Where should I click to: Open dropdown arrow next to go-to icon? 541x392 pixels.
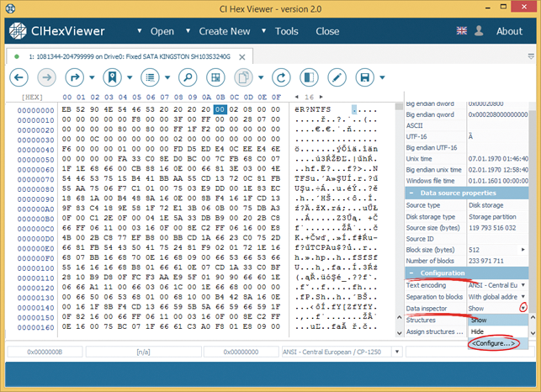coord(92,77)
